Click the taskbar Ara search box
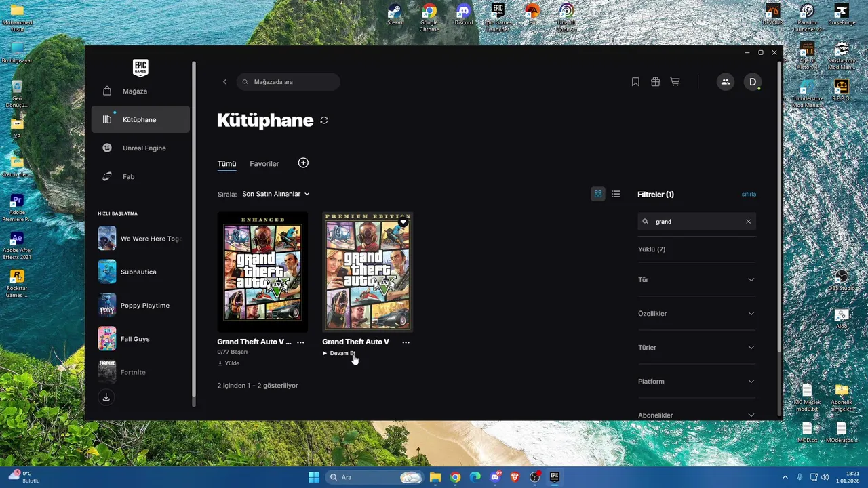 (375, 477)
